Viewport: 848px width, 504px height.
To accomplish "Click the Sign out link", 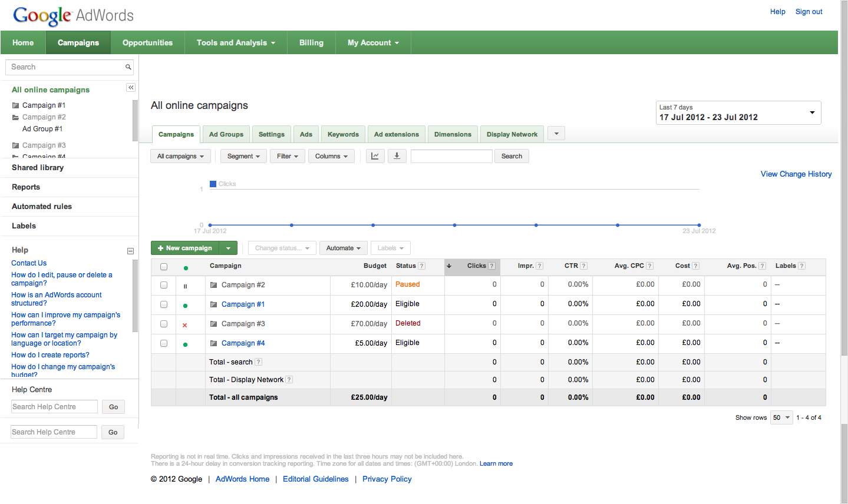I will [x=809, y=12].
